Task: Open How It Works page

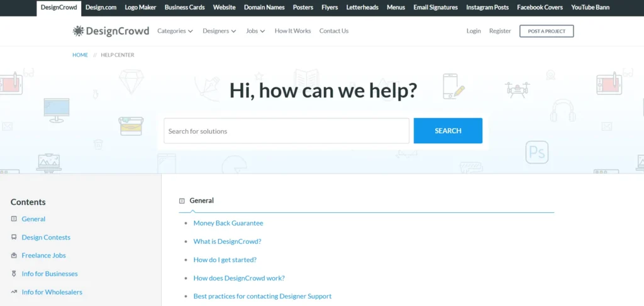Action: (x=292, y=31)
